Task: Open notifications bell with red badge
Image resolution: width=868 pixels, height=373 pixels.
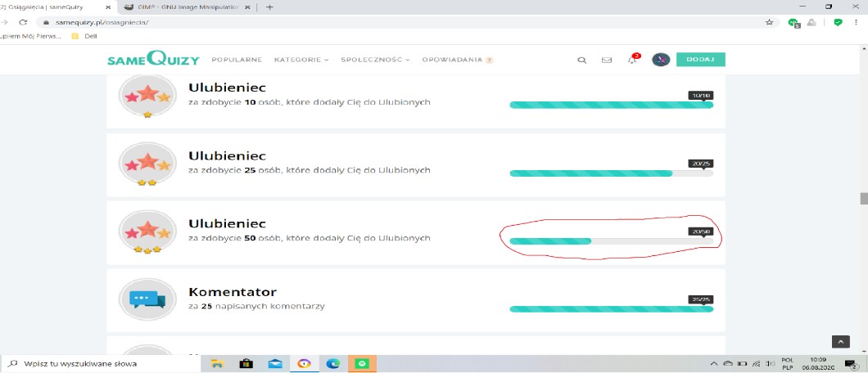Action: tap(631, 60)
